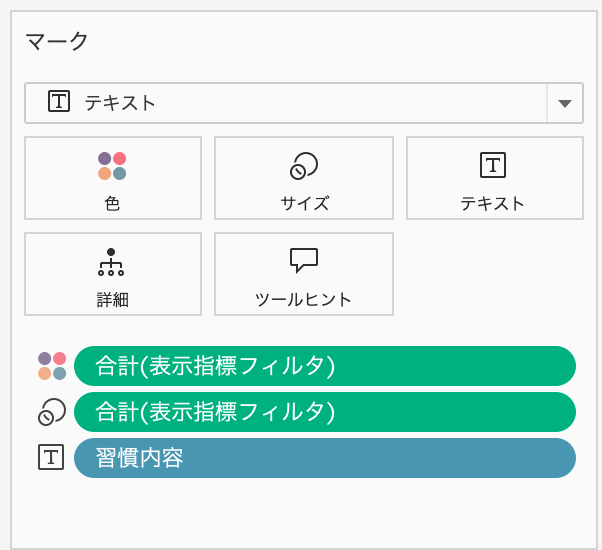Open the テキスト label card
Image resolution: width=602 pixels, height=550 pixels.
tap(495, 178)
